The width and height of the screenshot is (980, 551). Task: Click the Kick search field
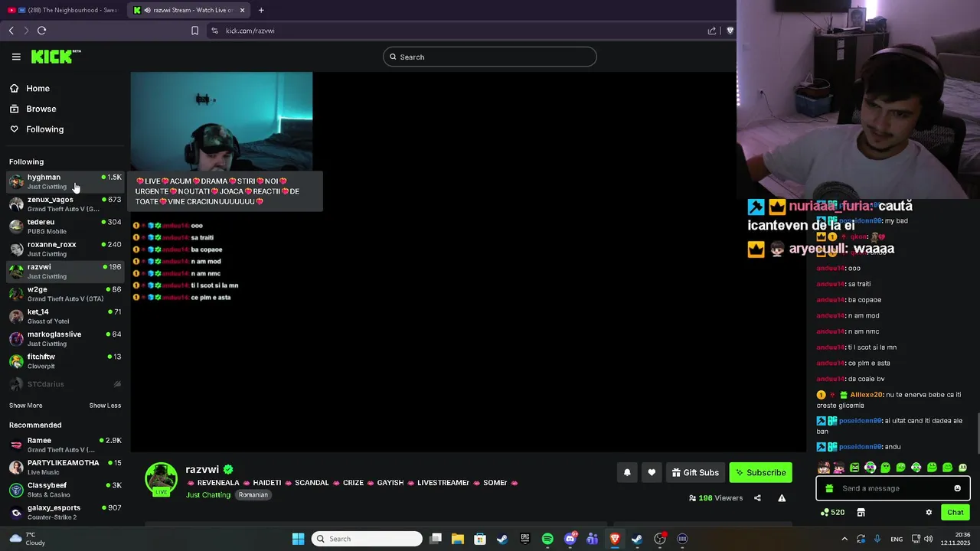490,57
